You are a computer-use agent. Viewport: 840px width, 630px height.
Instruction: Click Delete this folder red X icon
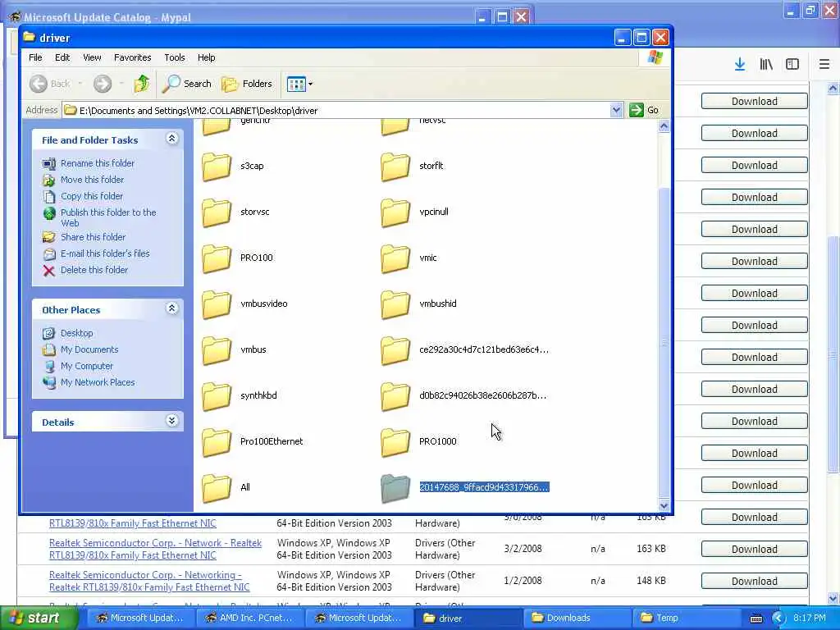pos(48,271)
